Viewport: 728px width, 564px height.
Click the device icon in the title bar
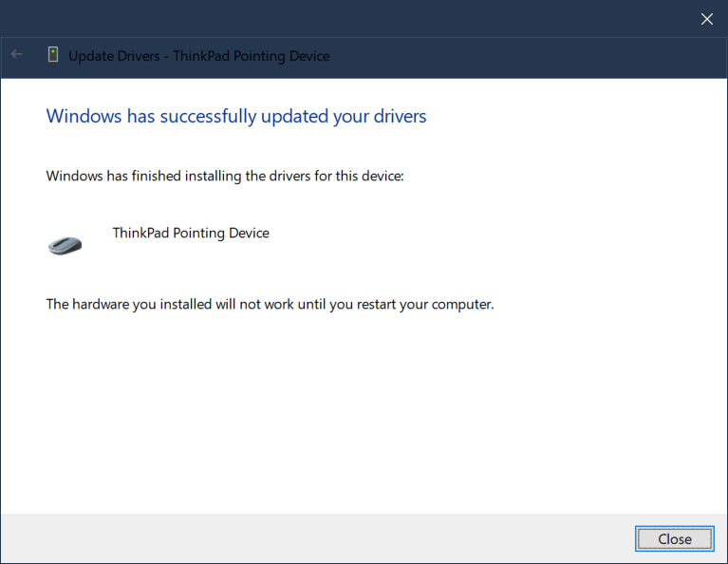click(x=53, y=55)
